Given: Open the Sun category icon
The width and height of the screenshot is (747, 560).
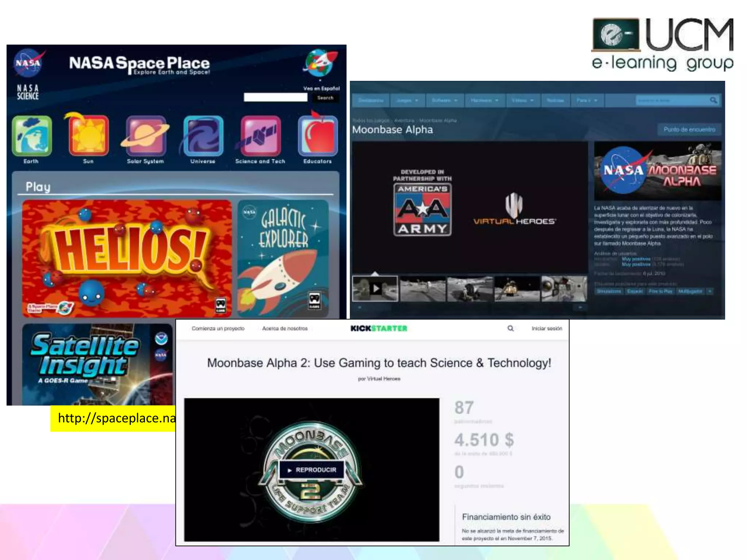Looking at the screenshot, I should 88,134.
